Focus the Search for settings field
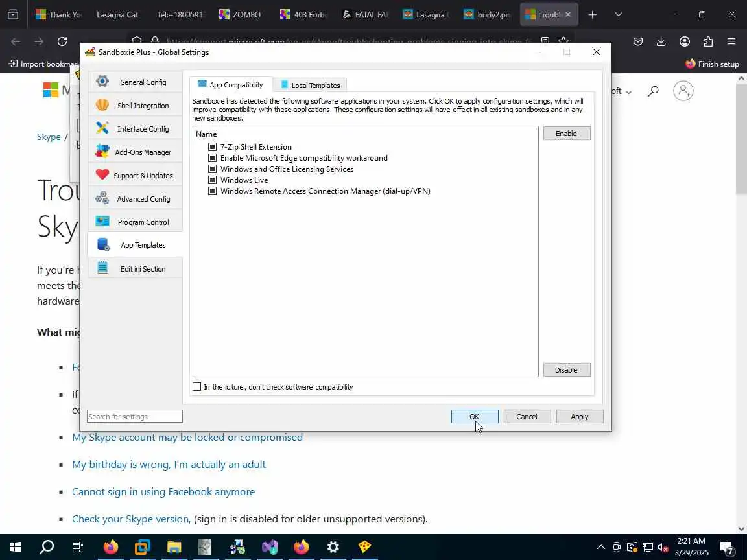Viewport: 747px width, 560px height. [134, 417]
